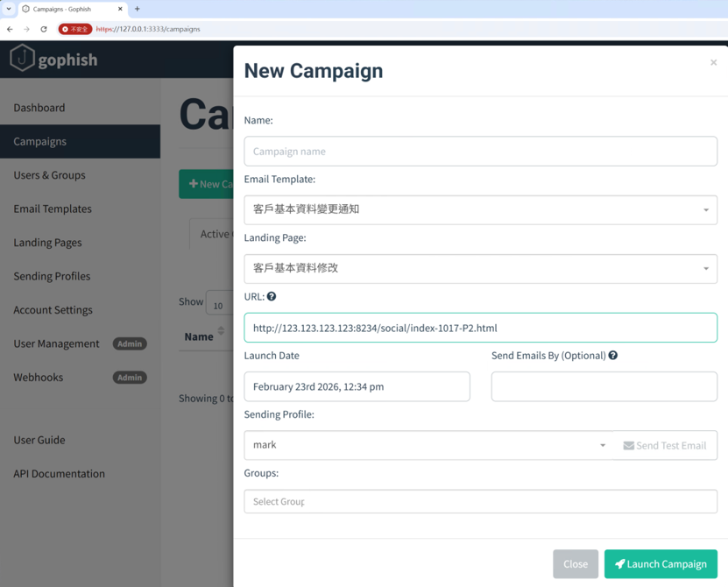This screenshot has height=587, width=728.
Task: Click the Send Emails By field
Action: 604,386
